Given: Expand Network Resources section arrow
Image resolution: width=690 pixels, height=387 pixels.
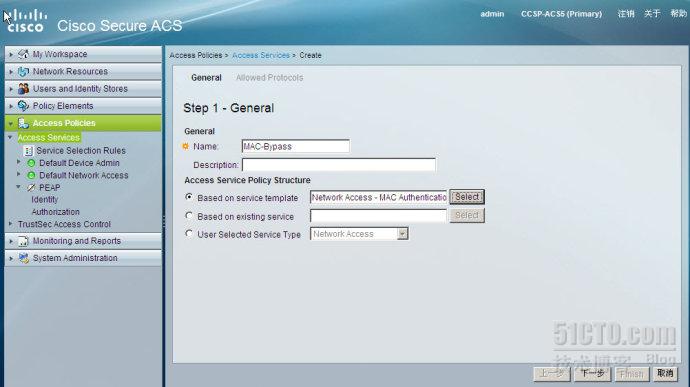Looking at the screenshot, I should tap(11, 71).
